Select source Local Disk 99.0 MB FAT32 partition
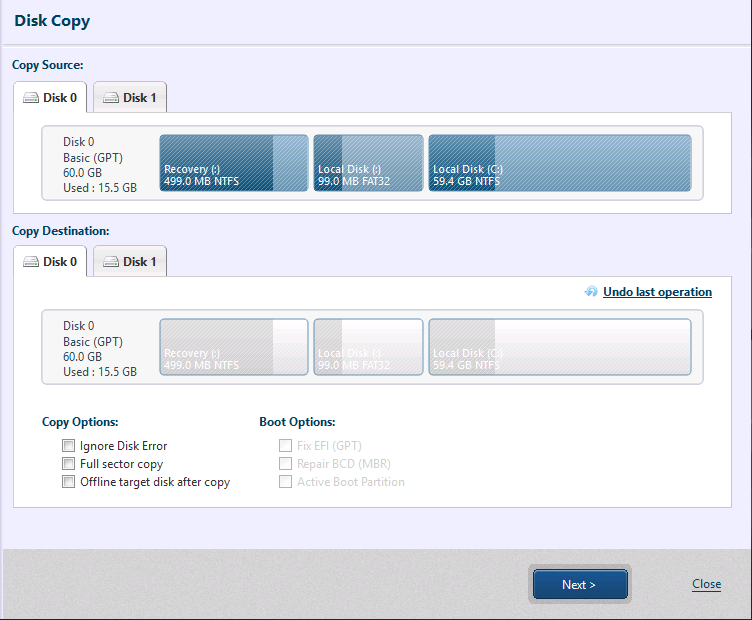The image size is (752, 620). coord(367,163)
